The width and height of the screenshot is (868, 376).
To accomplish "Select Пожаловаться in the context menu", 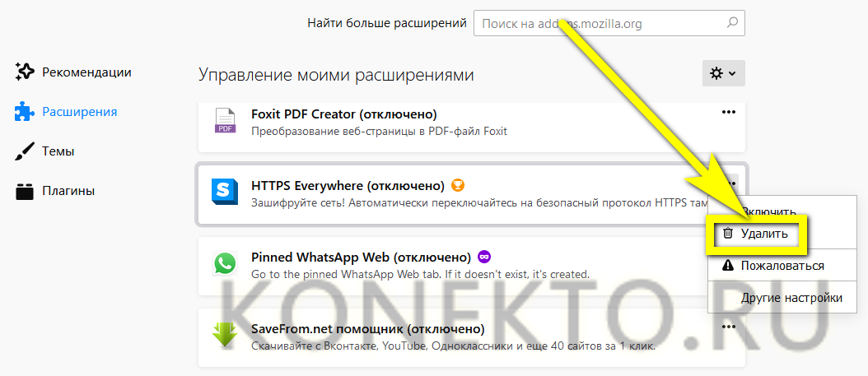I will (782, 266).
